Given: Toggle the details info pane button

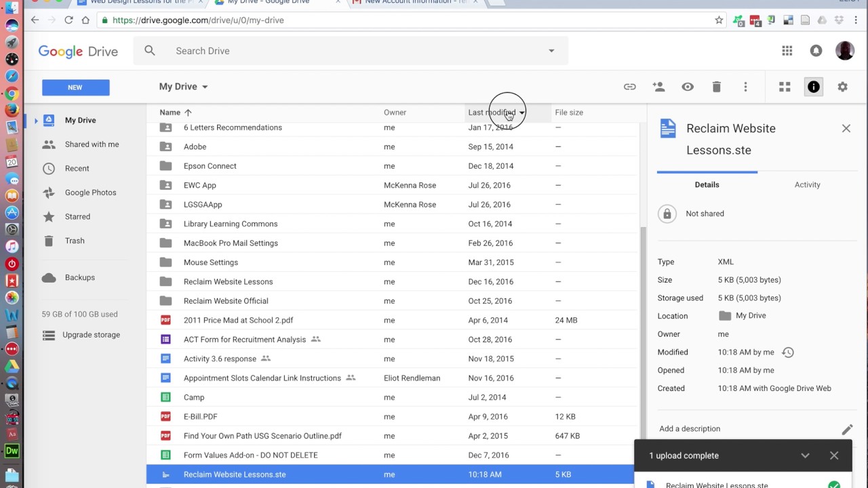Looking at the screenshot, I should tap(814, 87).
